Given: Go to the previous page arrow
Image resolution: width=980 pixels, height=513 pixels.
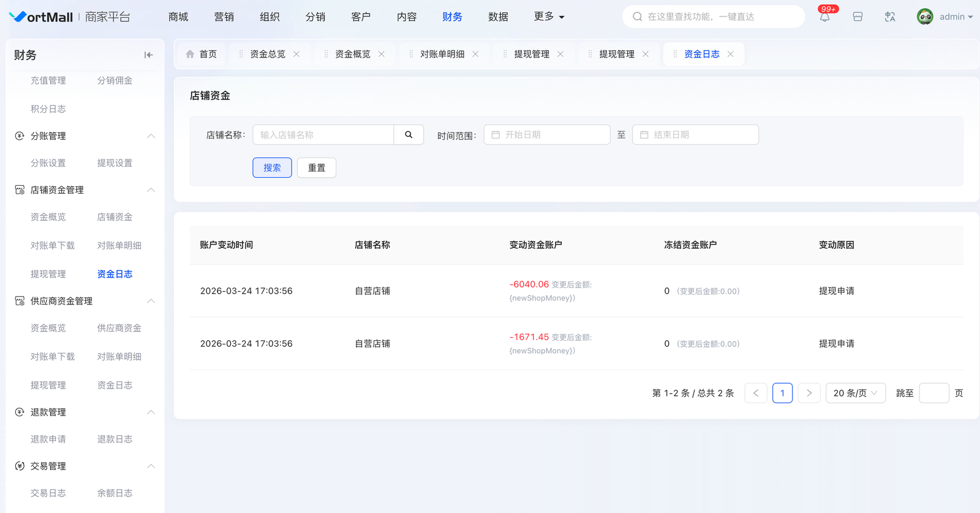Looking at the screenshot, I should point(756,393).
